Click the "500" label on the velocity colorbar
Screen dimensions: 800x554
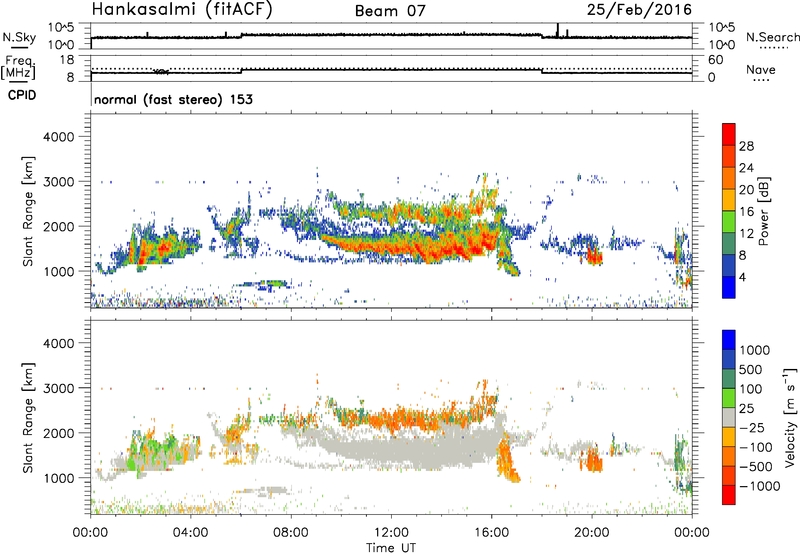pos(751,370)
